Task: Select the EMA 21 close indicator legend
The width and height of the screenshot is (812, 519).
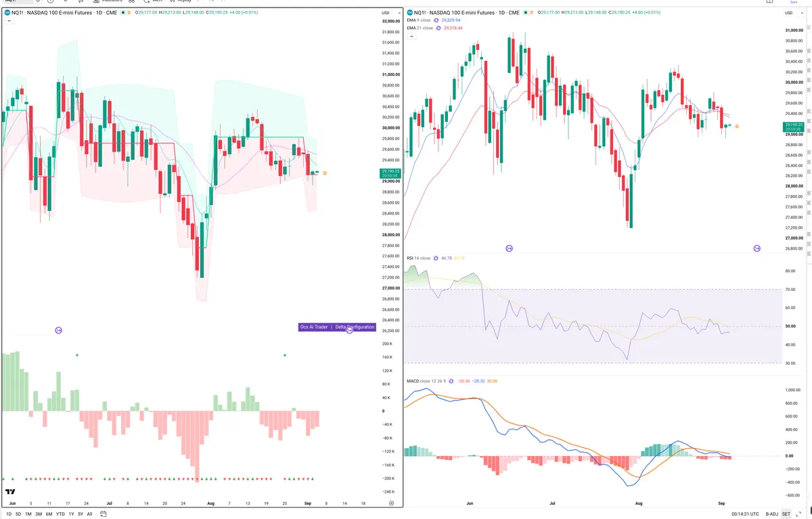Action: (420, 28)
